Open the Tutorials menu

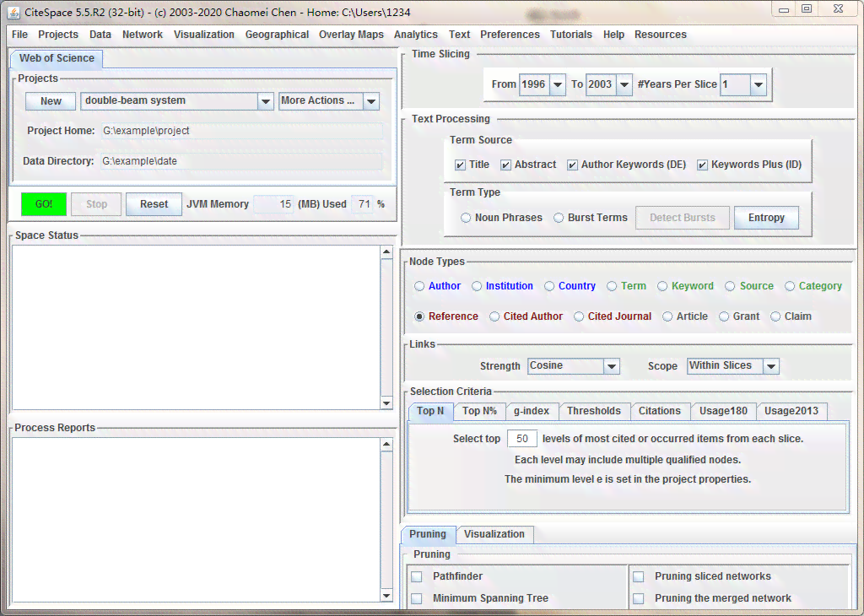coord(571,34)
